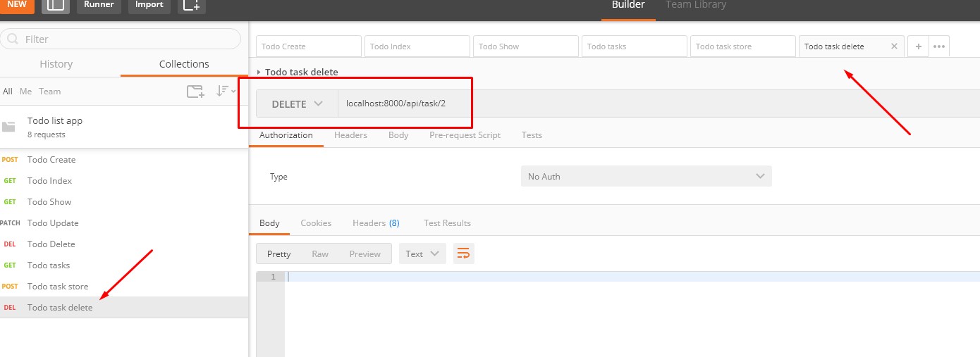
Task: Open the No Auth type dropdown
Action: point(646,176)
